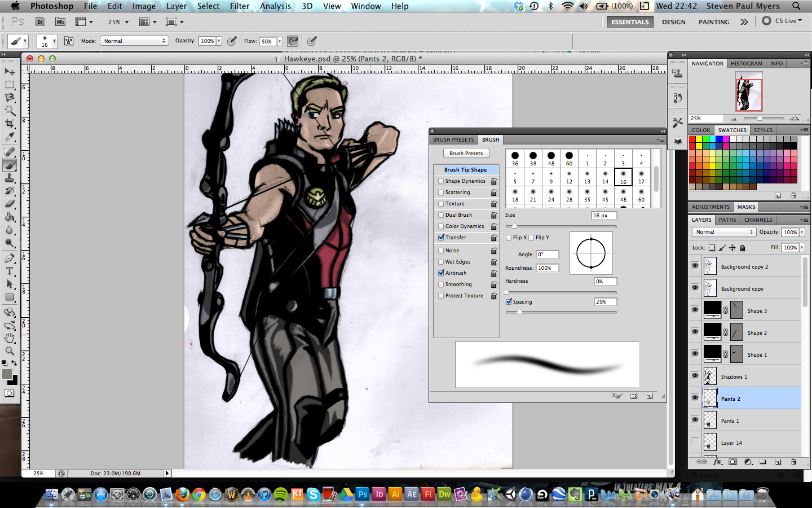Select the Rectangular Marquee tool

click(10, 85)
